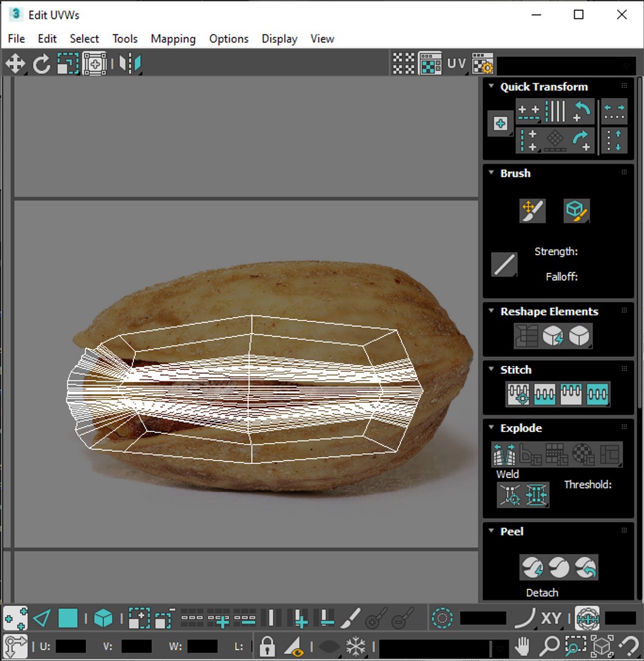The height and width of the screenshot is (661, 644).
Task: Open the texture checker options gear icon
Action: pos(482,64)
